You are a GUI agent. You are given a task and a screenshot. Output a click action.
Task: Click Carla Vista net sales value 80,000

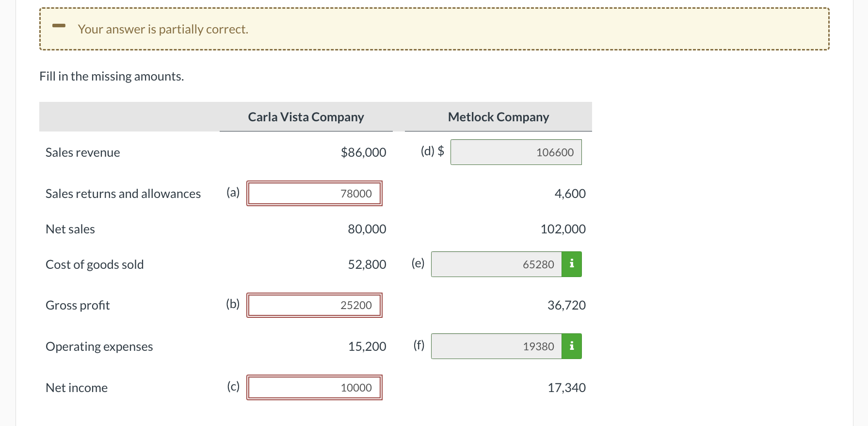point(367,229)
